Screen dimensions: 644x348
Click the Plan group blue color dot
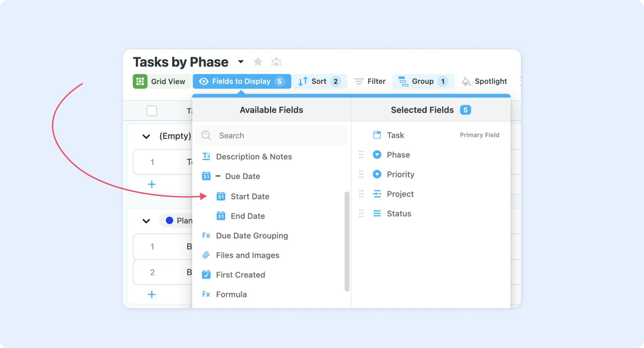(x=170, y=221)
